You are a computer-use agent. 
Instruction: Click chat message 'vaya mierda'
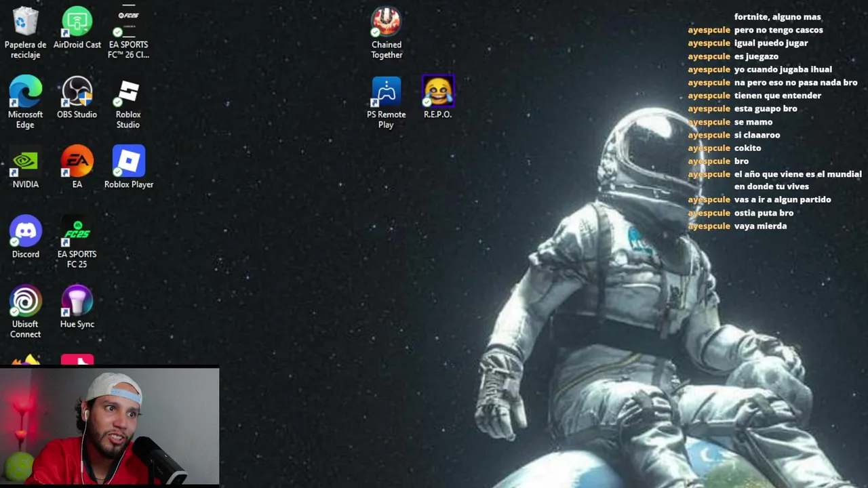click(x=760, y=226)
